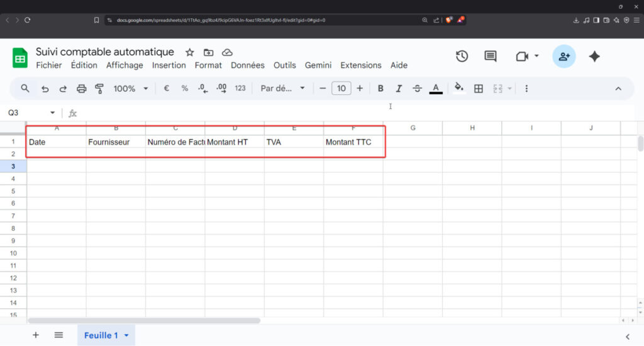Open the text color picker

click(x=436, y=88)
